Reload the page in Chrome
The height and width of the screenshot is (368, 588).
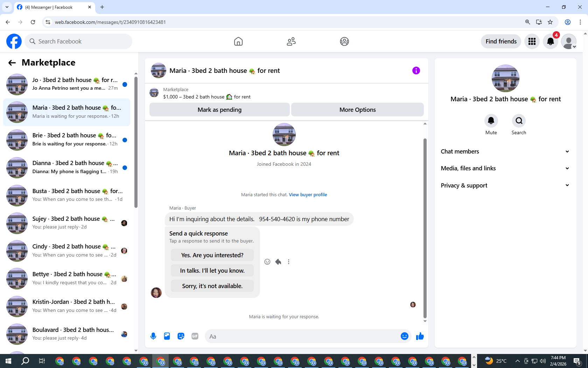click(x=33, y=22)
